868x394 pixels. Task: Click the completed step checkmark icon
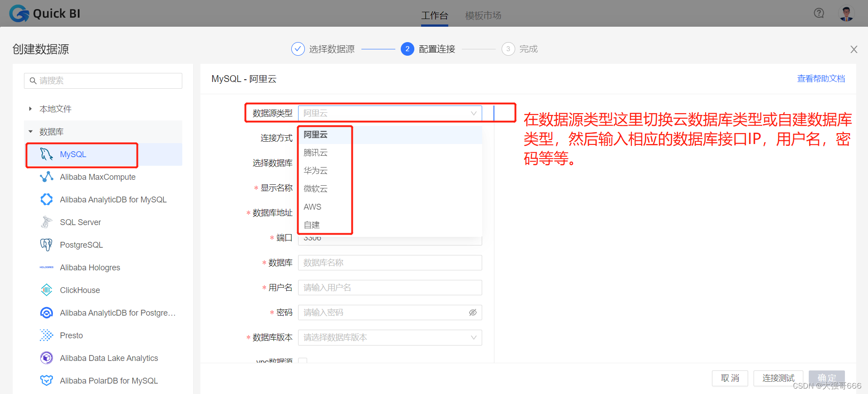click(x=298, y=49)
